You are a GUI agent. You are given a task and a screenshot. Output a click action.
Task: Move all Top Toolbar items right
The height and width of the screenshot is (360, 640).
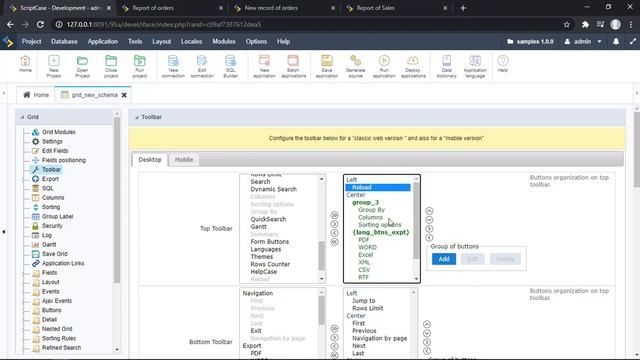[334, 215]
